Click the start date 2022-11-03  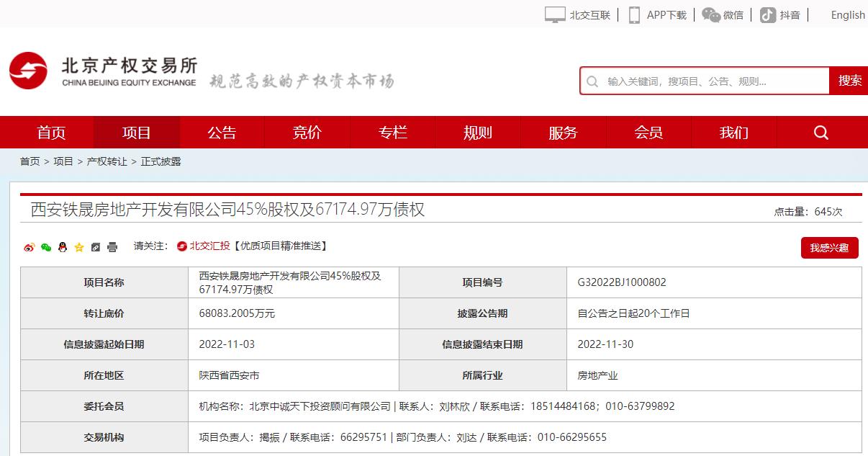pyautogui.click(x=227, y=344)
